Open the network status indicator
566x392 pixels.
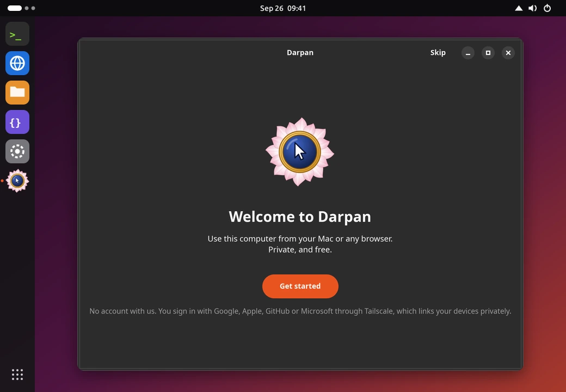point(519,8)
